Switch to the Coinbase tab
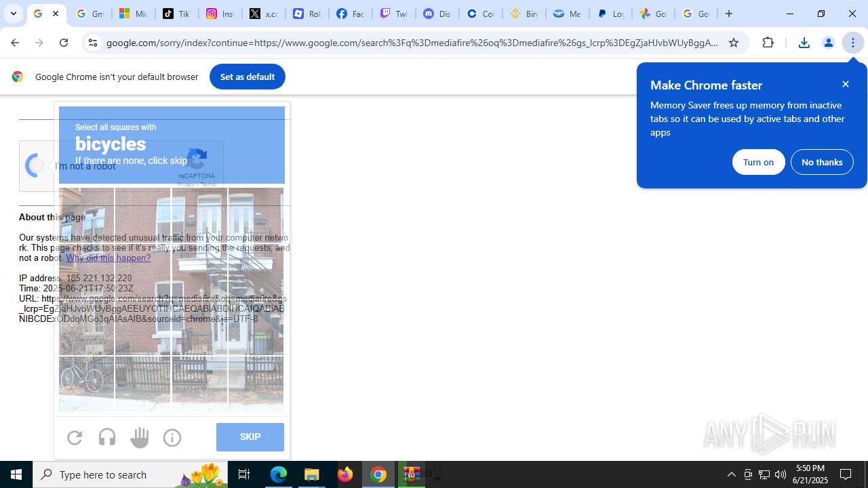Image resolution: width=868 pixels, height=488 pixels. point(479,14)
